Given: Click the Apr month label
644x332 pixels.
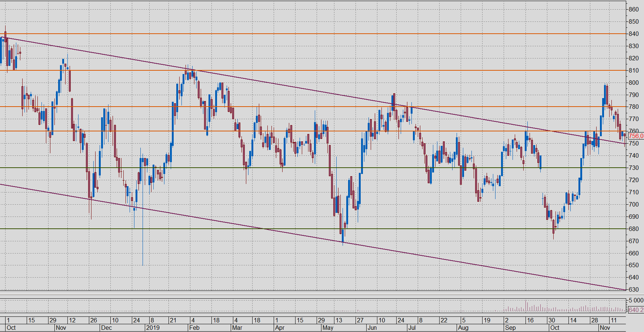Looking at the screenshot, I should coord(280,328).
